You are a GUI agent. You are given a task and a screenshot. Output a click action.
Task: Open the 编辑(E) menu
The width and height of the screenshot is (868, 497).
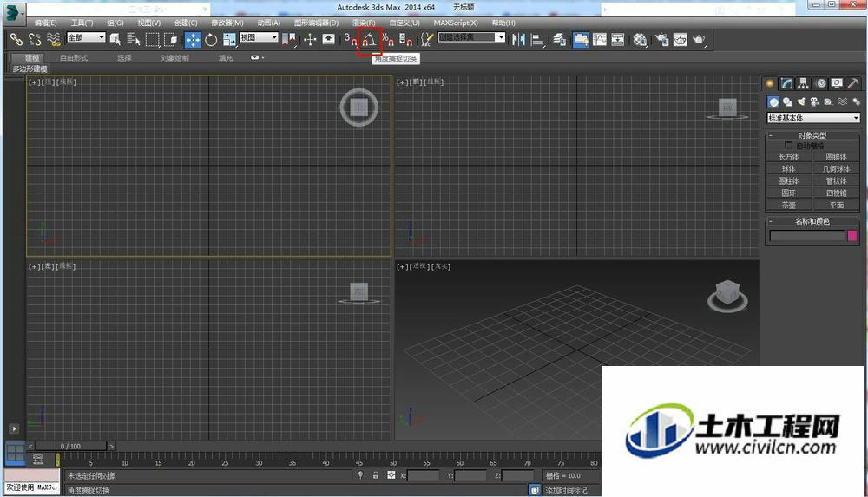coord(45,23)
